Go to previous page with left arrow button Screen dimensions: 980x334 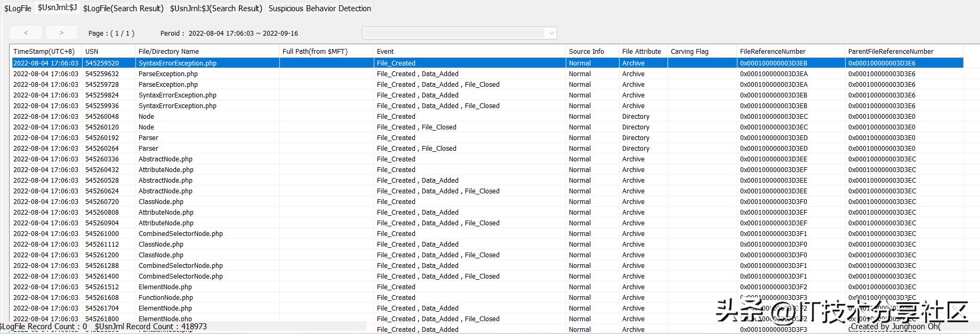pos(26,33)
